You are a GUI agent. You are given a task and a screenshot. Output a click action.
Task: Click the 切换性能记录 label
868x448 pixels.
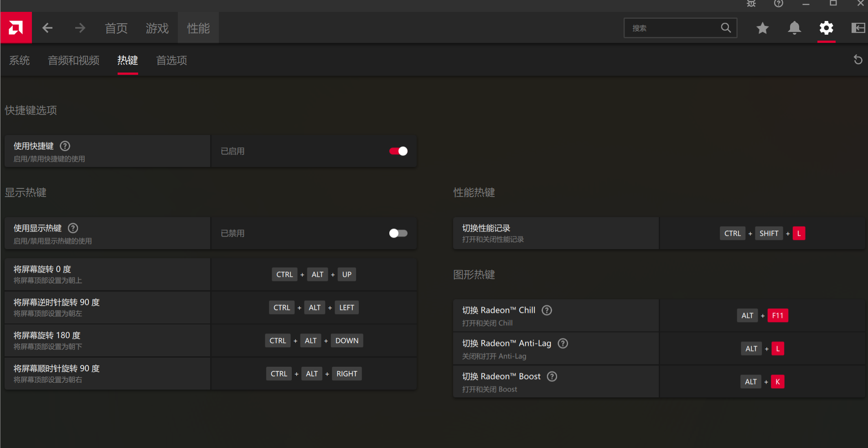click(486, 228)
